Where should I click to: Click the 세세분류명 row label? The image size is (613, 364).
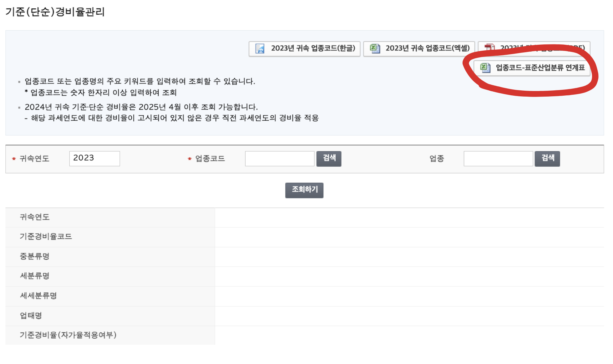click(38, 296)
